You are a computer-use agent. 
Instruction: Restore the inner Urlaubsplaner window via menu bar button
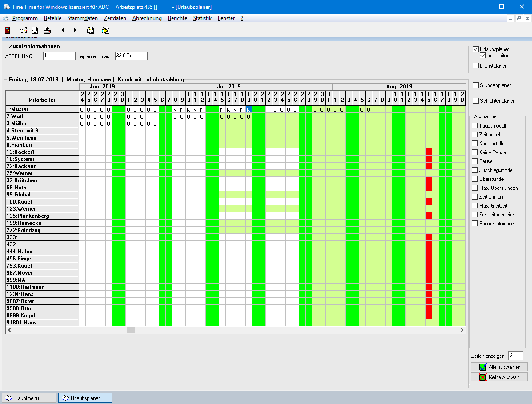[519, 19]
